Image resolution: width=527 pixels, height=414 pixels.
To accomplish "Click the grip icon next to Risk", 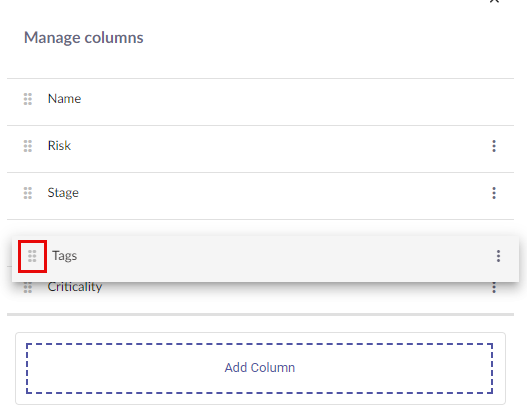I will coord(28,146).
